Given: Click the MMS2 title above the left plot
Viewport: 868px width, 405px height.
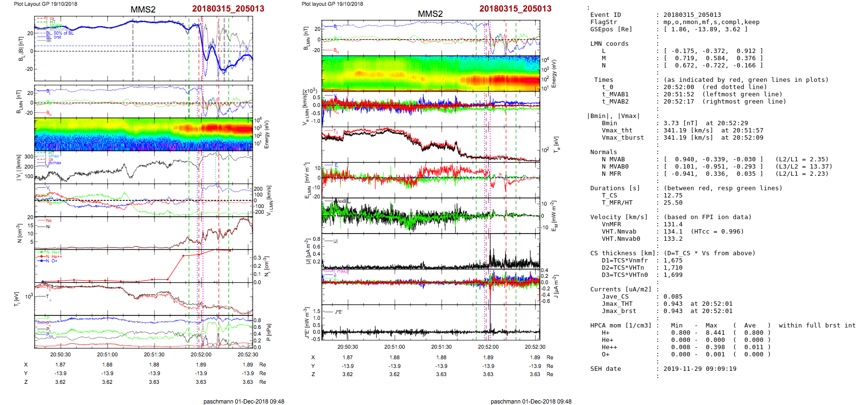Looking at the screenshot, I should (143, 10).
